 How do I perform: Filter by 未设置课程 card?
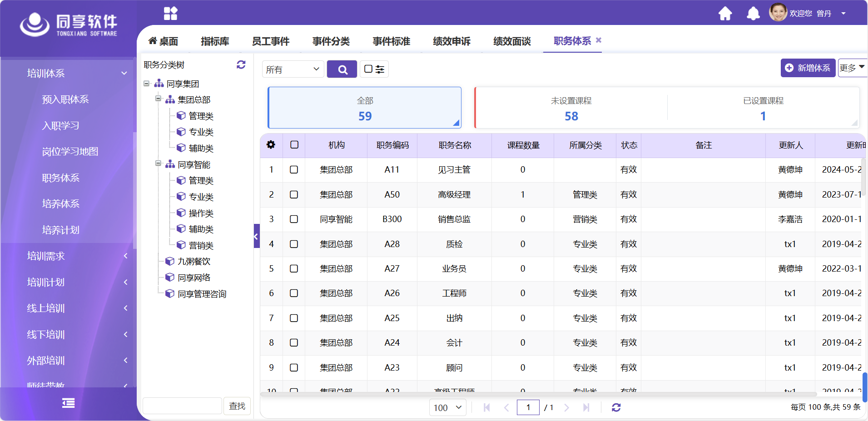[x=571, y=108]
